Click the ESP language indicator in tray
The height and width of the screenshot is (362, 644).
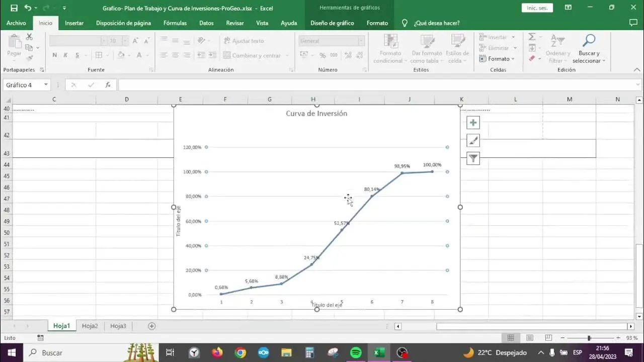pyautogui.click(x=578, y=352)
